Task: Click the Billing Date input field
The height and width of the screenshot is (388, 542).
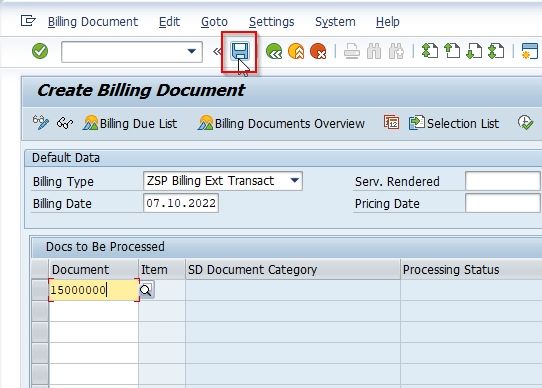Action: (x=181, y=203)
